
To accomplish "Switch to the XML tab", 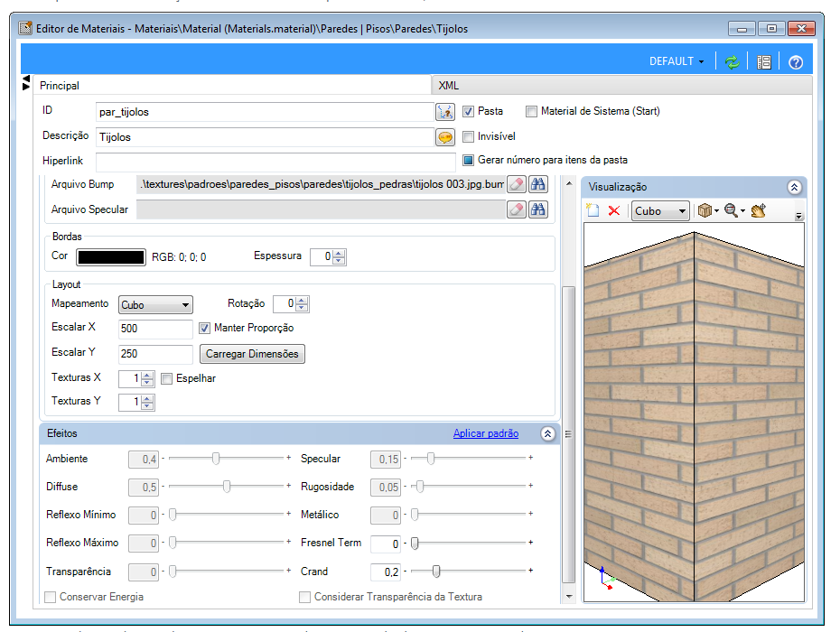I will coord(622,86).
